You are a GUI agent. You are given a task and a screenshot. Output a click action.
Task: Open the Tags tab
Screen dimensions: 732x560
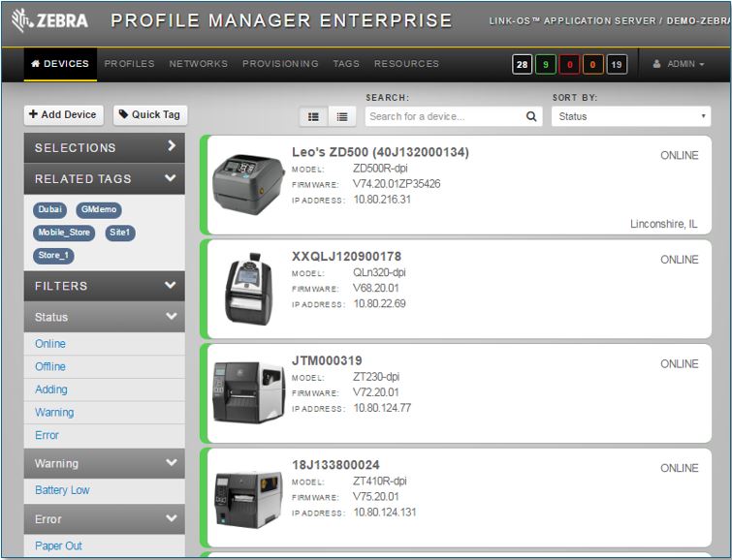[x=346, y=64]
